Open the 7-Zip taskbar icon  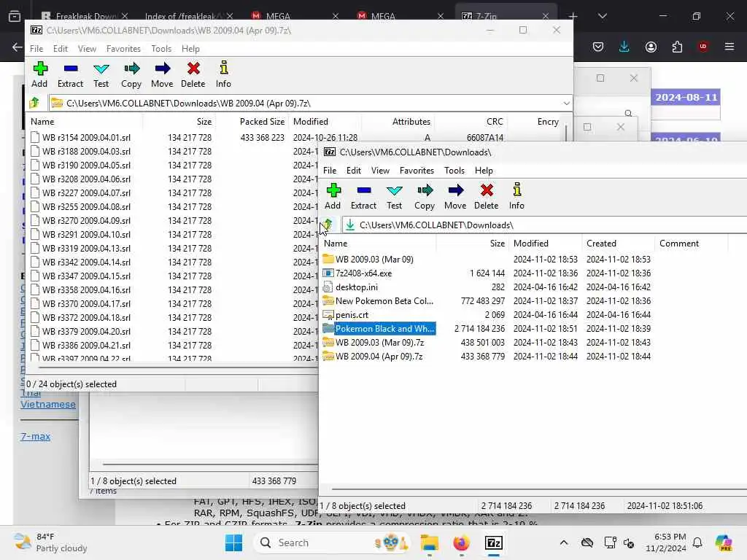pos(494,542)
